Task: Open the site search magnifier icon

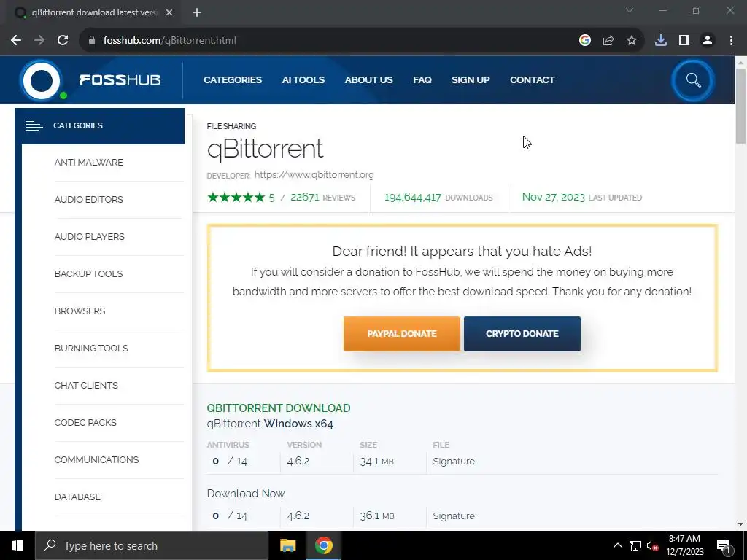Action: point(693,80)
